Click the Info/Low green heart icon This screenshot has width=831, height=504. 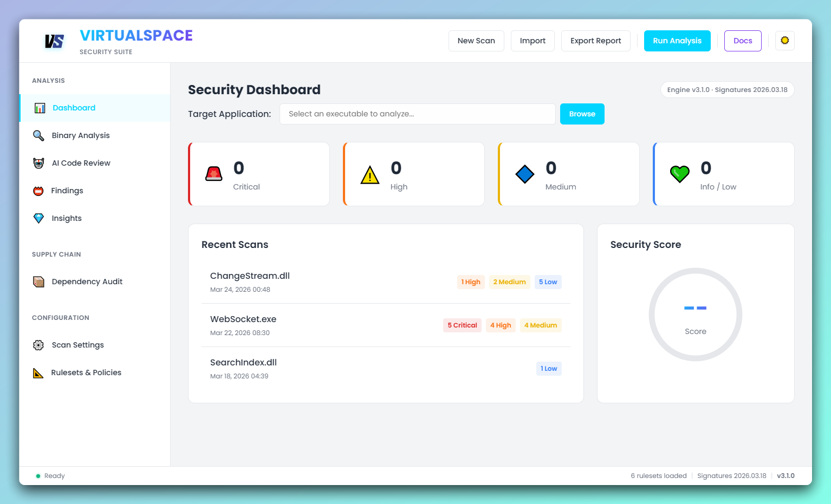679,174
